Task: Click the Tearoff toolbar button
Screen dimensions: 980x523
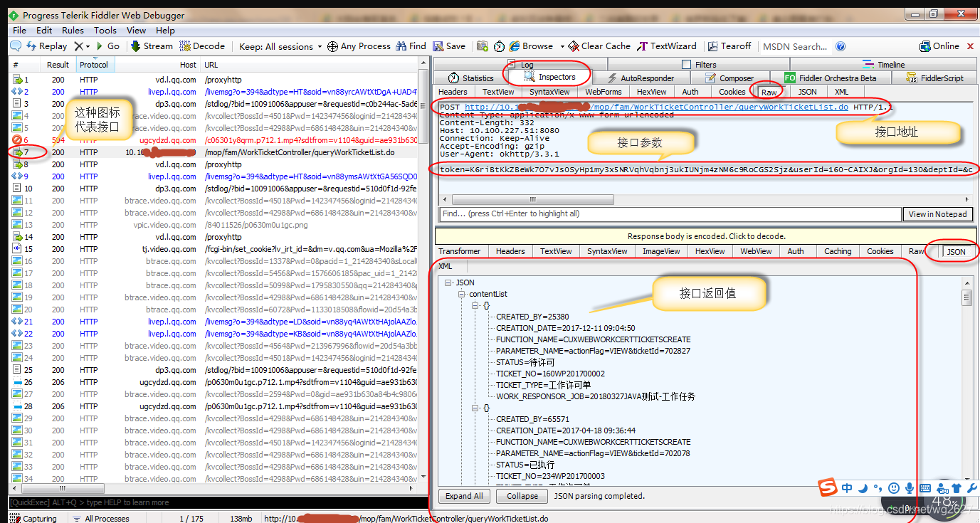Action: pyautogui.click(x=729, y=46)
